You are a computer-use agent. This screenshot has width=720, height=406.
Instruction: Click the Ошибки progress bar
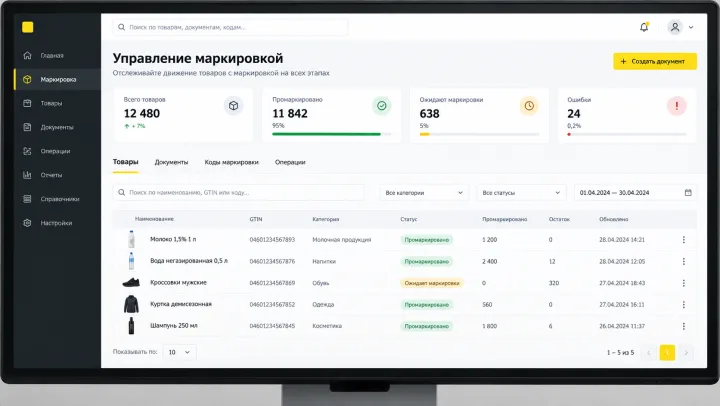[x=627, y=134]
